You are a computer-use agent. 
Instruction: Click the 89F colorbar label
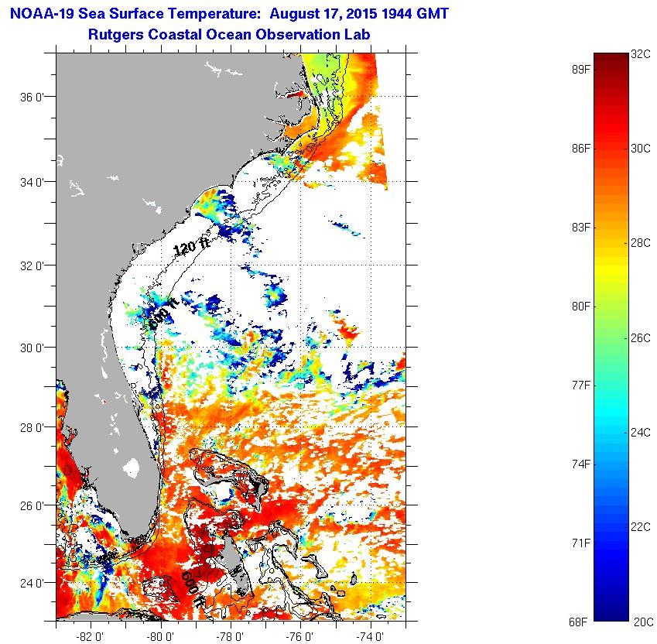tap(581, 69)
